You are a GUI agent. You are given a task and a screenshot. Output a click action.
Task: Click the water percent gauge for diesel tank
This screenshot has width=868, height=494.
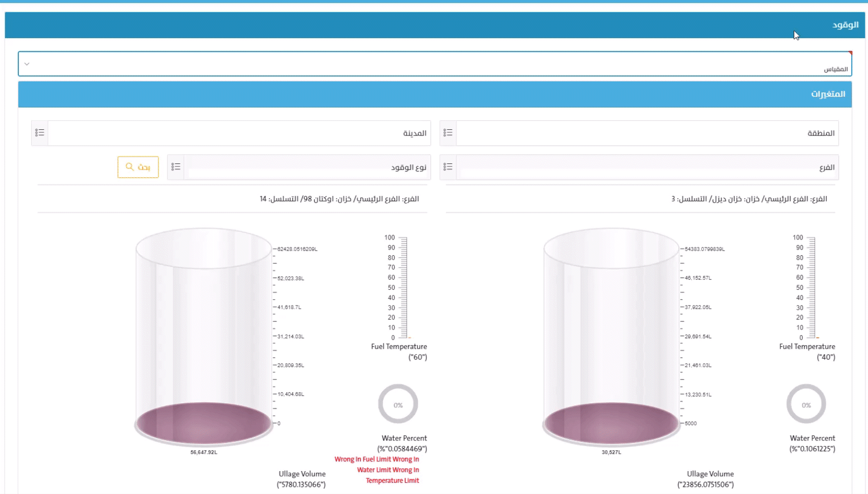[806, 404]
